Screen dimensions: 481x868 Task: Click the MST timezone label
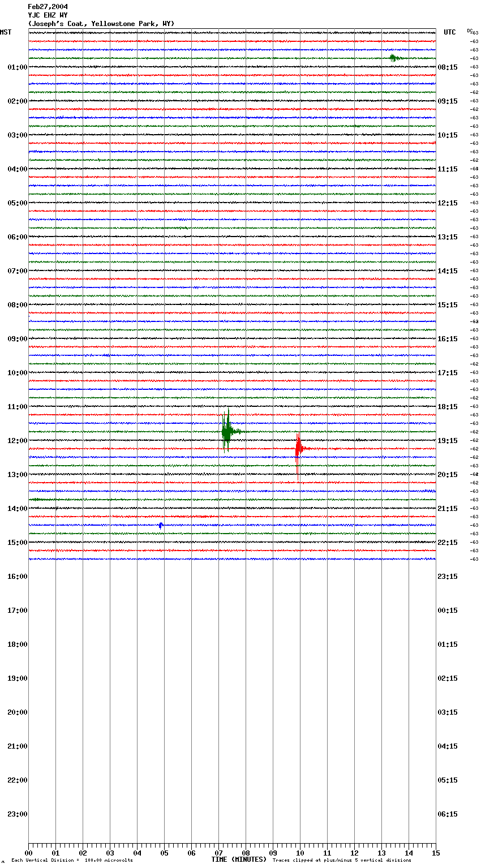[x=6, y=32]
